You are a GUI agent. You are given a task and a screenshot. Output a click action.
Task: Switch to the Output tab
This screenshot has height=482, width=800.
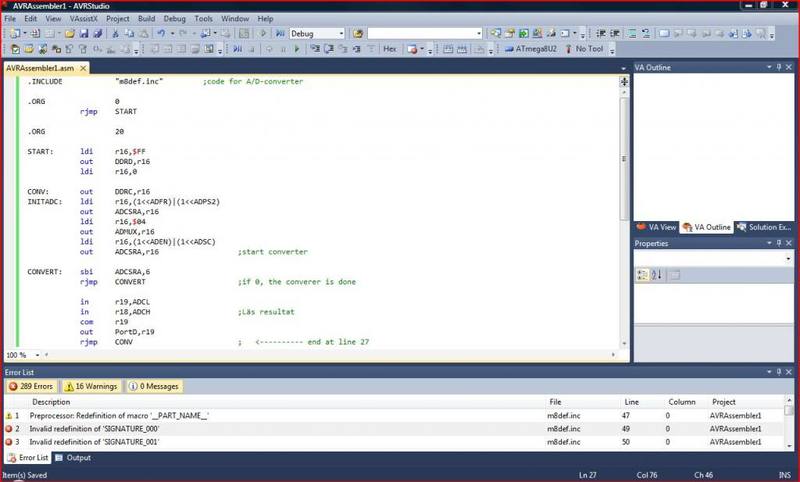click(73, 458)
